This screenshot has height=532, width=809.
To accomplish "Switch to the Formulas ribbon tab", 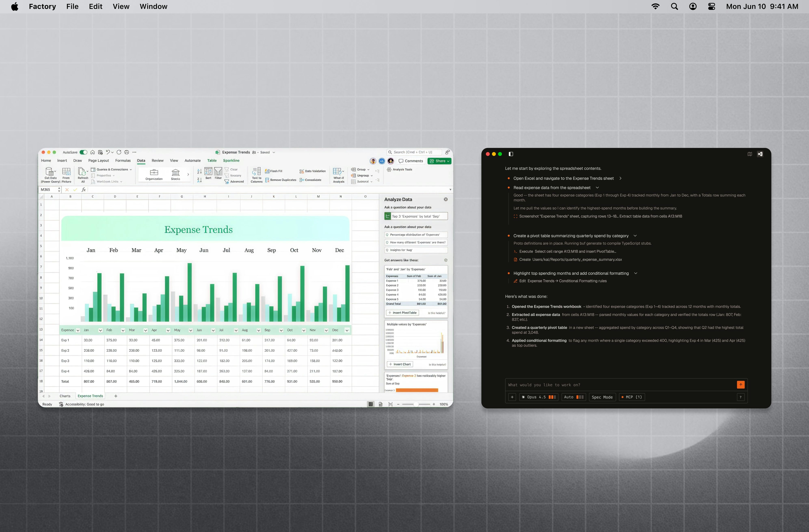I will pyautogui.click(x=123, y=160).
